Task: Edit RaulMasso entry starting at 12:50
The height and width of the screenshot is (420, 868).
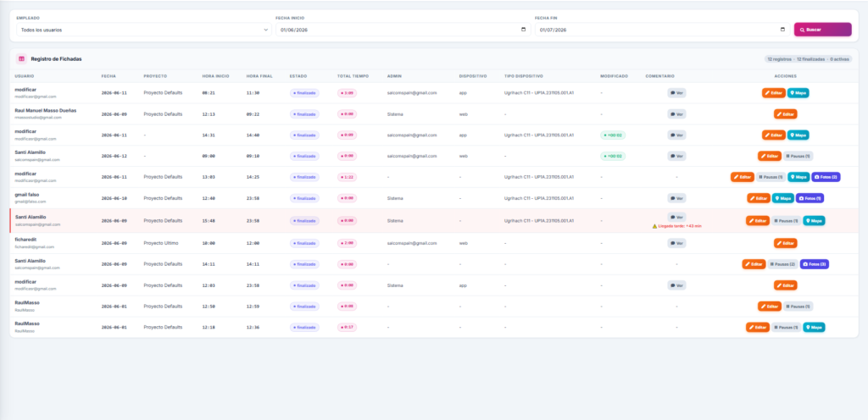Action: [770, 307]
